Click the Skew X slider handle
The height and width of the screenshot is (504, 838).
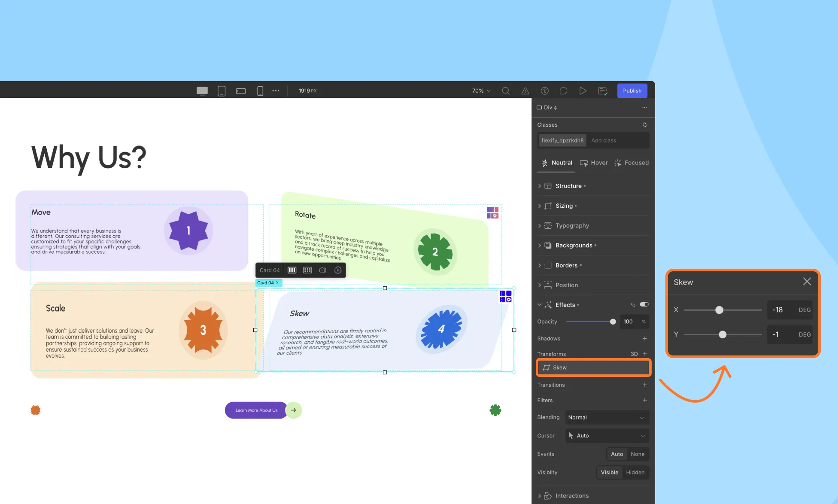pyautogui.click(x=719, y=310)
